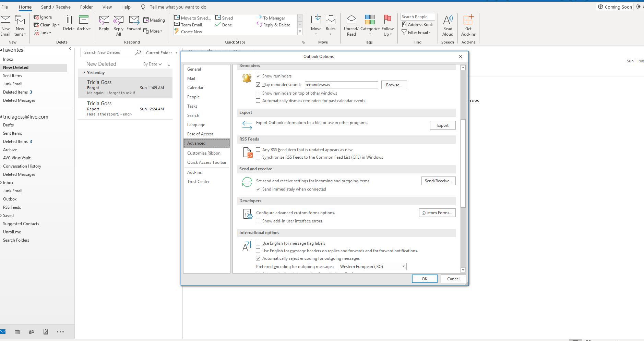Click the Reply All icon
This screenshot has height=341, width=644.
119,21
